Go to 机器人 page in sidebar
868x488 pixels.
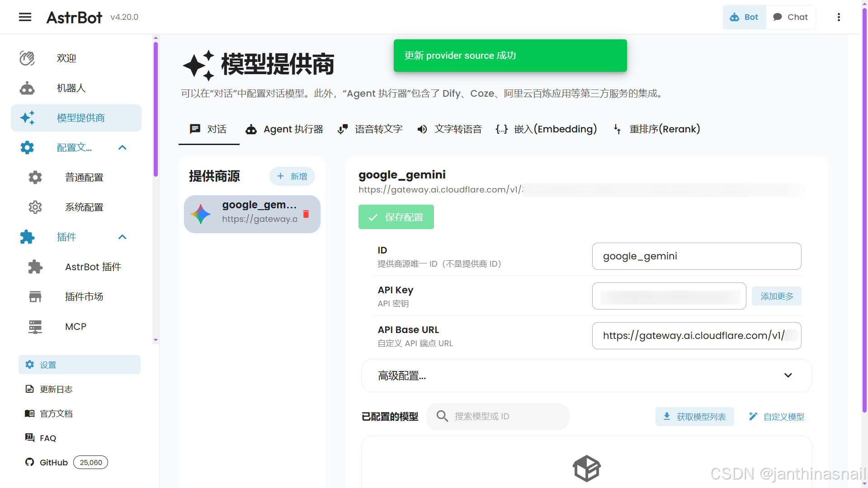click(76, 88)
